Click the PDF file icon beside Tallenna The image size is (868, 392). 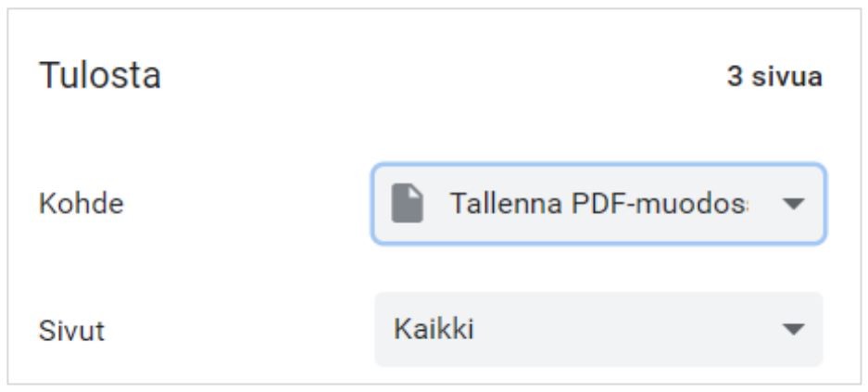407,203
